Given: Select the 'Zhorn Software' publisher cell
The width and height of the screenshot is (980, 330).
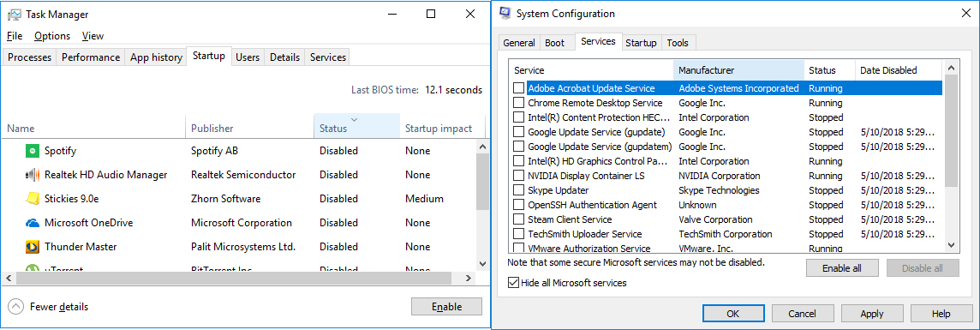Looking at the screenshot, I should pos(225,199).
